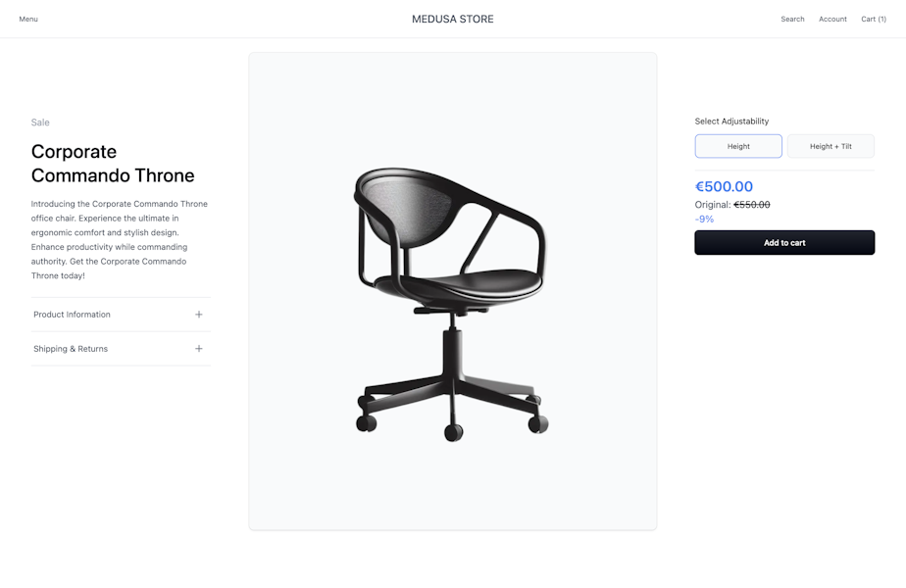Viewport: 906px width, 588px height.
Task: Click the -9% discount label
Action: (x=704, y=219)
